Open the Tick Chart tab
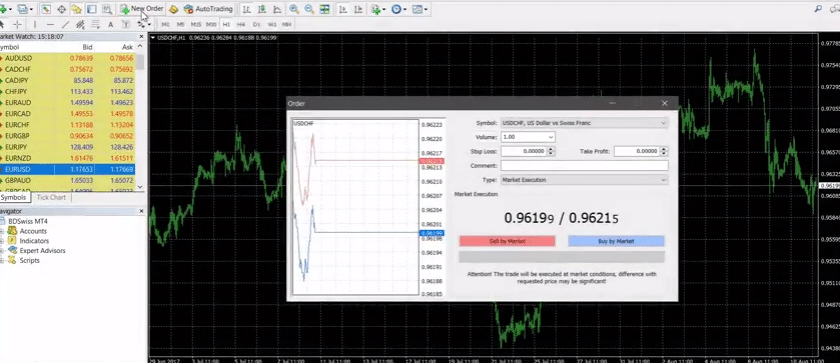The width and height of the screenshot is (840, 363). click(51, 197)
